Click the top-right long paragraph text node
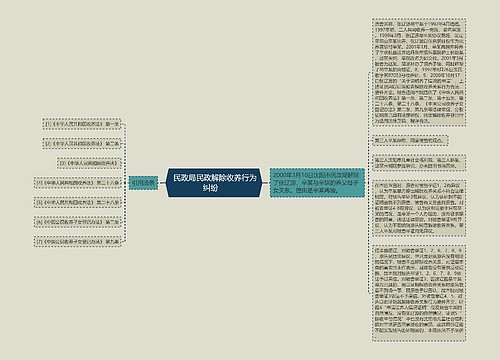 419,72
